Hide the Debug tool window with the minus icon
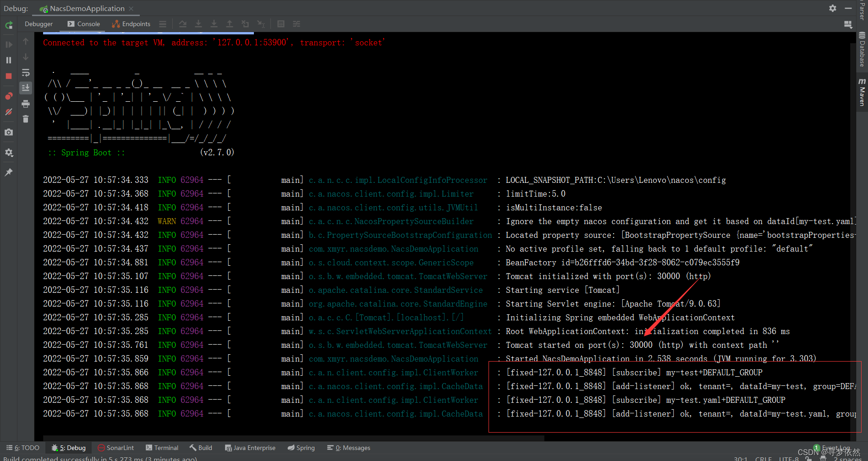The height and width of the screenshot is (461, 868). (x=848, y=8)
